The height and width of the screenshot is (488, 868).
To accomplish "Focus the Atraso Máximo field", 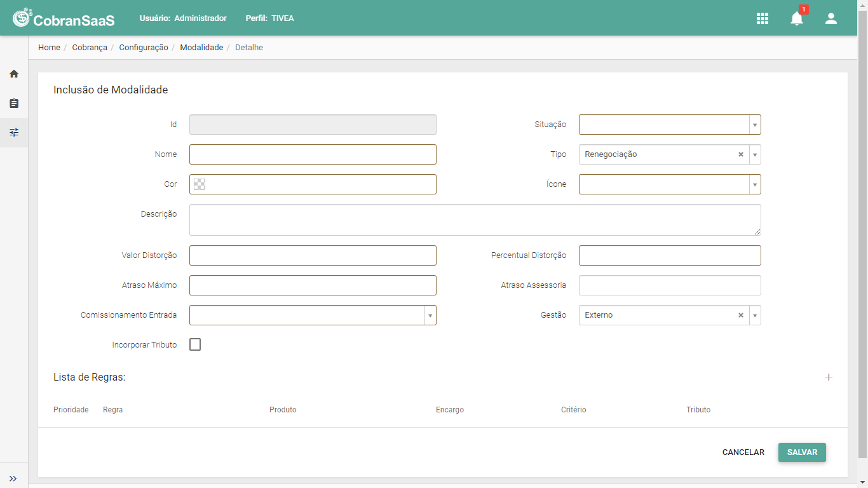I will (x=313, y=285).
